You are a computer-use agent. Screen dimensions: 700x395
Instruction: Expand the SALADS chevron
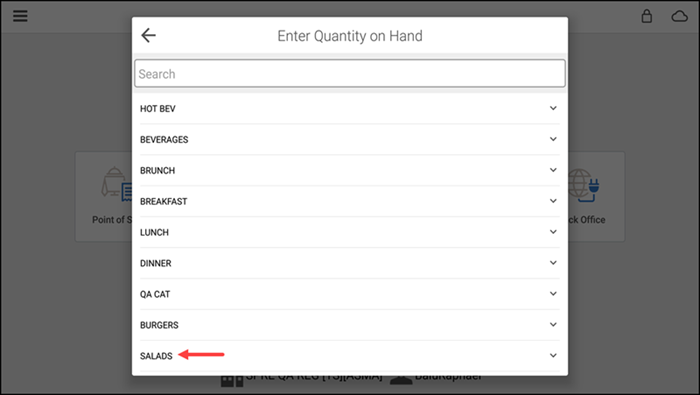tap(553, 355)
